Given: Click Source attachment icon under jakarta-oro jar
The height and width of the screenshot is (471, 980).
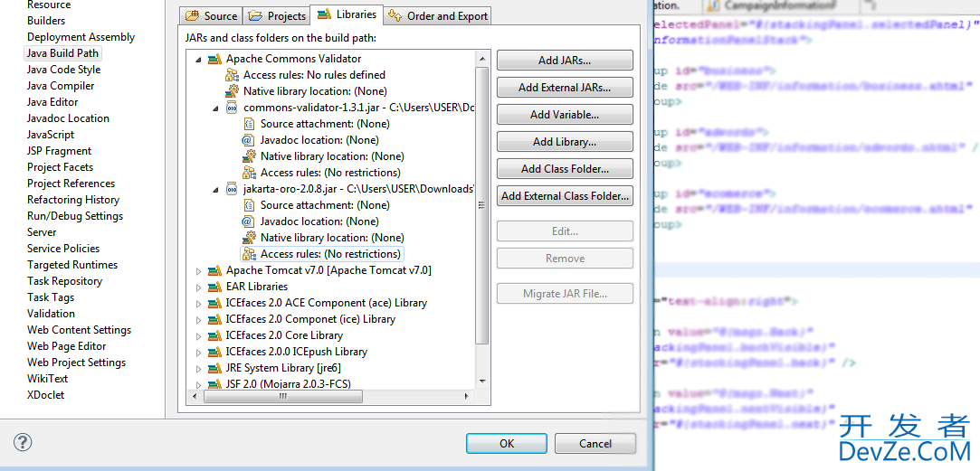Looking at the screenshot, I should 249,205.
